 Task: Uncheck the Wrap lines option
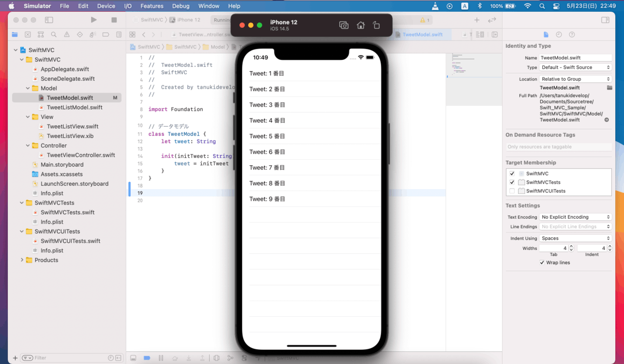coord(543,262)
